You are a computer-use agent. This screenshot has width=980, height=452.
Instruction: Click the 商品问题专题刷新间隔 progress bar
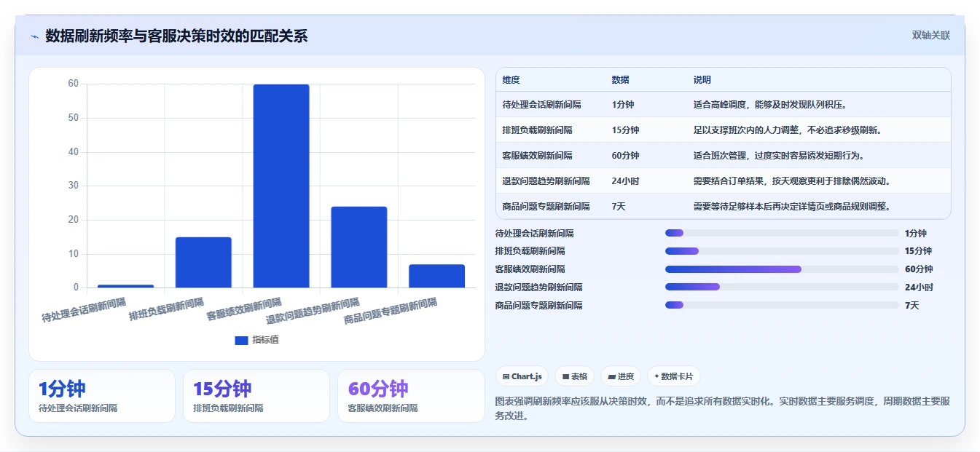(781, 305)
